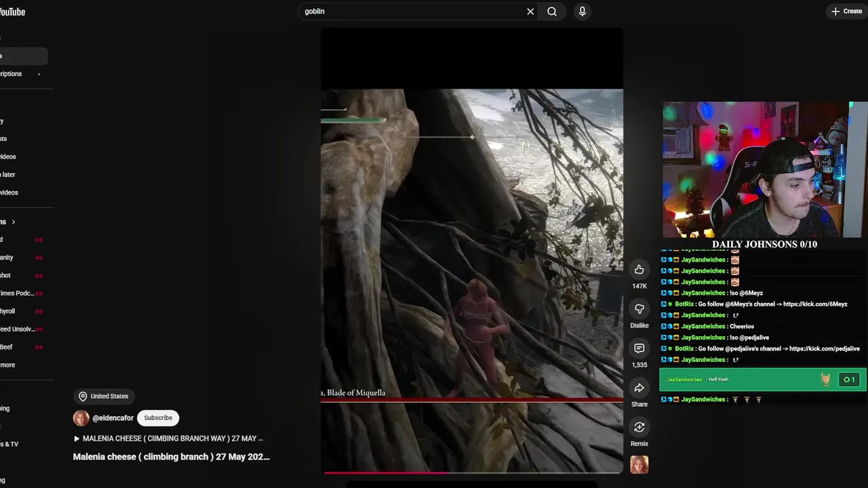Open the kick.com/pedjalive link in chat
The height and width of the screenshot is (488, 868).
pos(825,348)
